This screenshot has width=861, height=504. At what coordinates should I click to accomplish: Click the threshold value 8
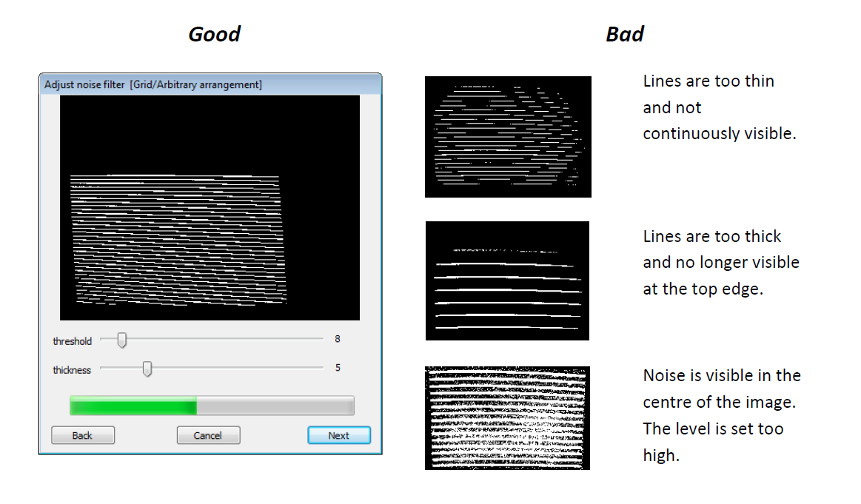click(338, 339)
